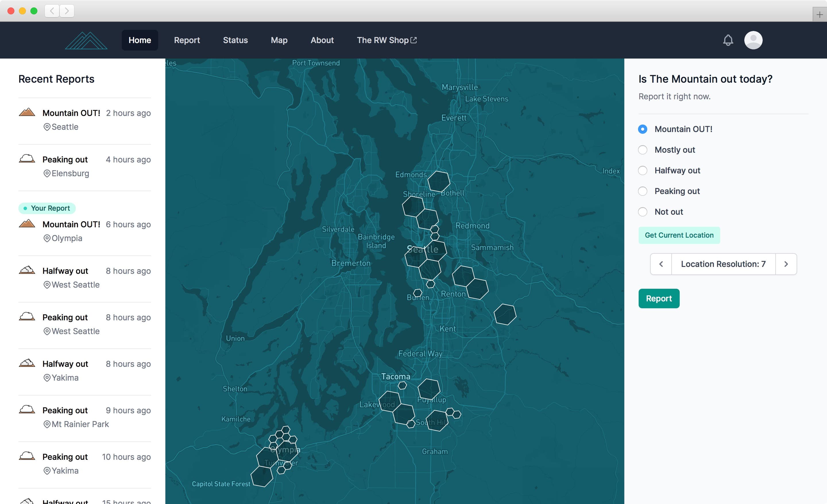Viewport: 827px width, 504px height.
Task: Select the Halfway out radio option
Action: 642,170
